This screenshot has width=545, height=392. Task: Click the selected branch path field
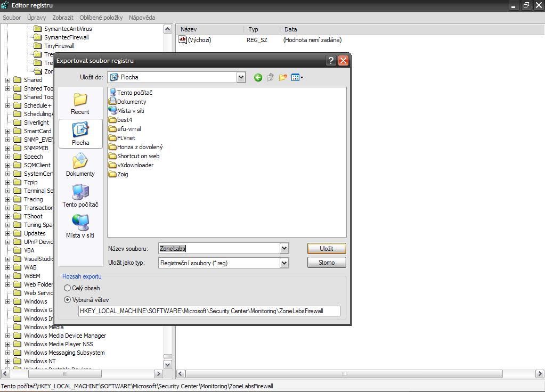[x=209, y=311]
